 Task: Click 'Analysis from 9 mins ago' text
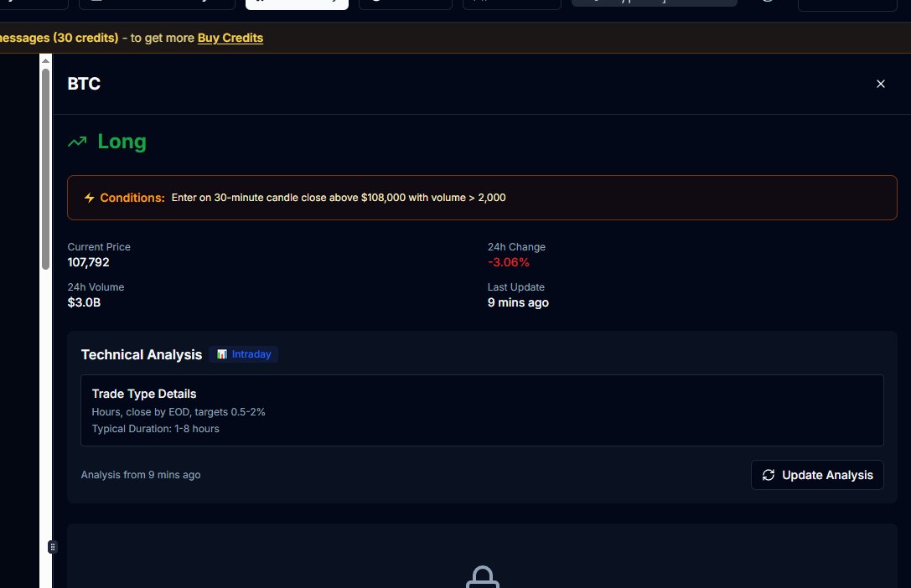[141, 475]
